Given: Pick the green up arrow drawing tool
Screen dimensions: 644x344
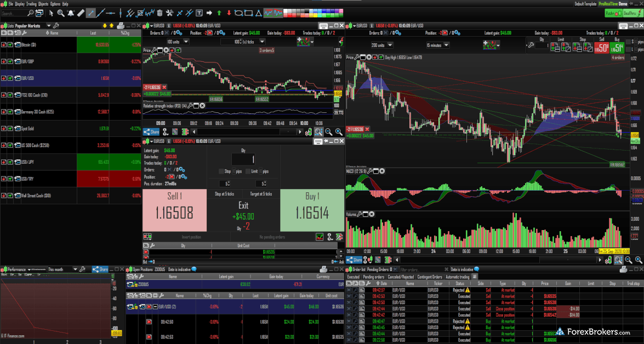Looking at the screenshot, I should (x=219, y=13).
